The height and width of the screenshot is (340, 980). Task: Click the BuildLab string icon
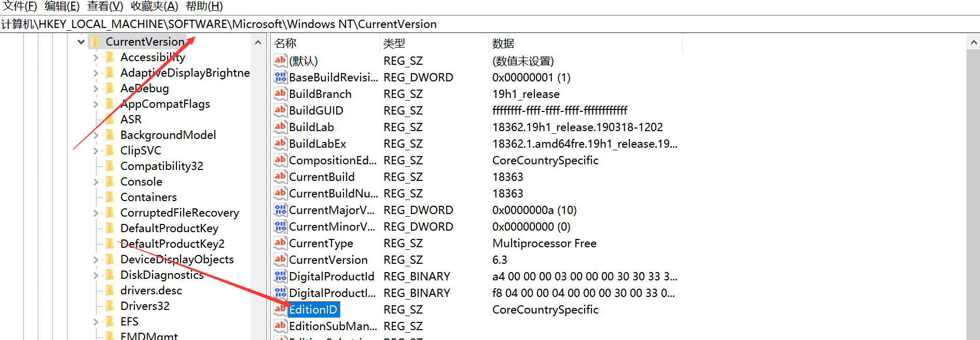[x=280, y=127]
